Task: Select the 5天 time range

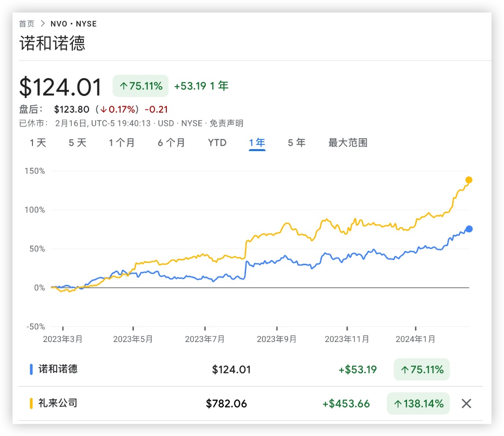Action: pyautogui.click(x=77, y=143)
